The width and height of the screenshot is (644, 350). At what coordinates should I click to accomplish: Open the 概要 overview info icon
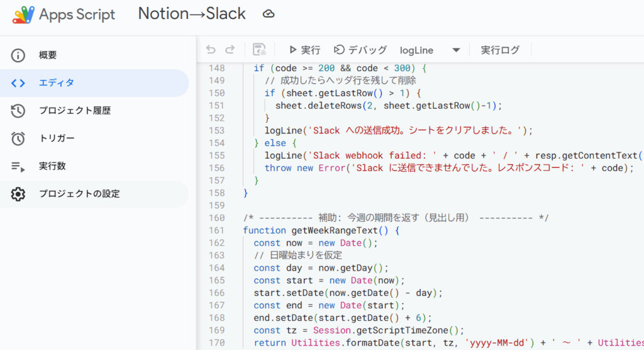18,55
